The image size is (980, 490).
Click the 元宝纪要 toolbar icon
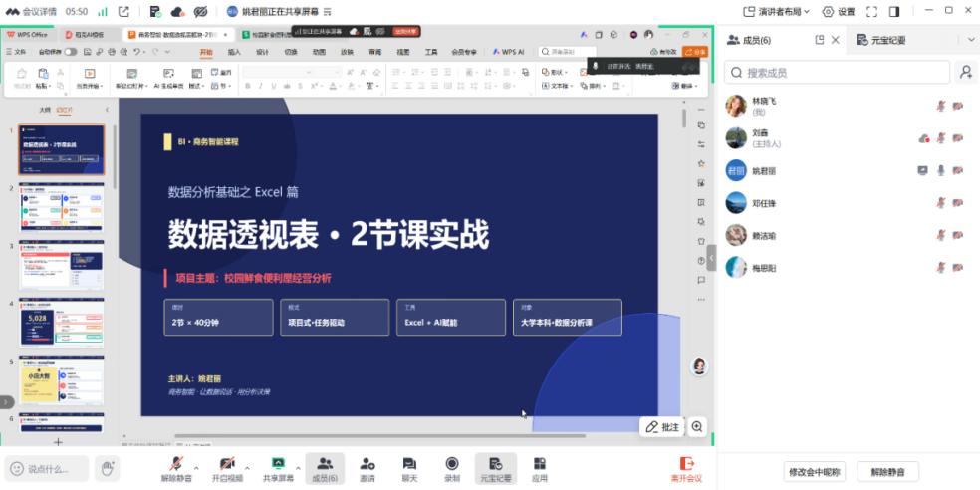(496, 464)
